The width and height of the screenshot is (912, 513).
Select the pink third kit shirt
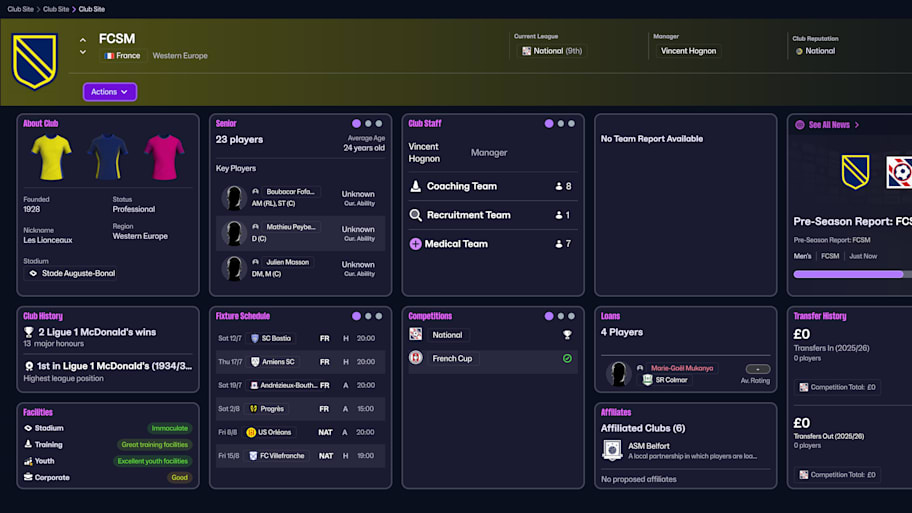pos(164,157)
